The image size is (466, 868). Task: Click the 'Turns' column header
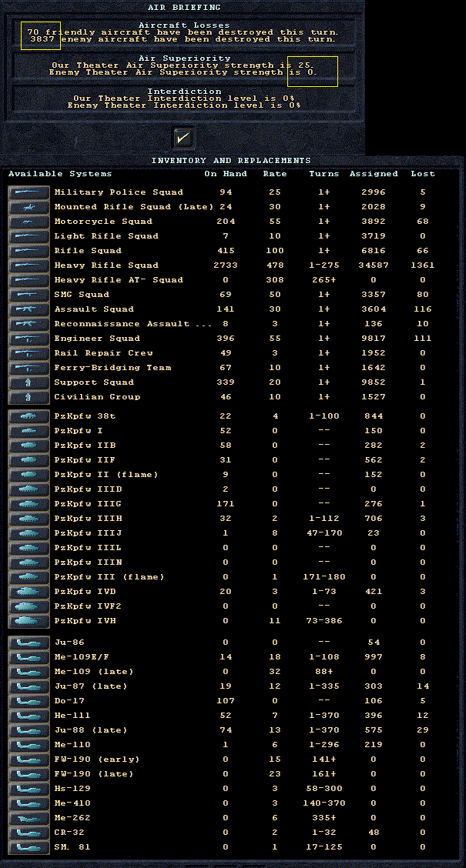(x=324, y=174)
